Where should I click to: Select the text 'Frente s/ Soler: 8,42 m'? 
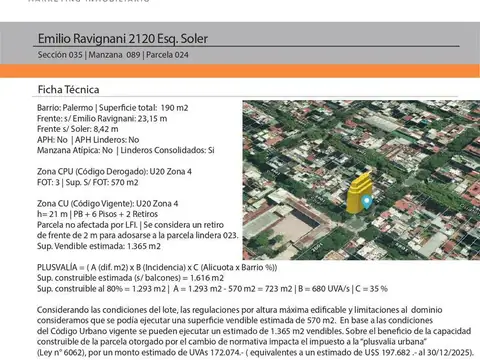78,129
